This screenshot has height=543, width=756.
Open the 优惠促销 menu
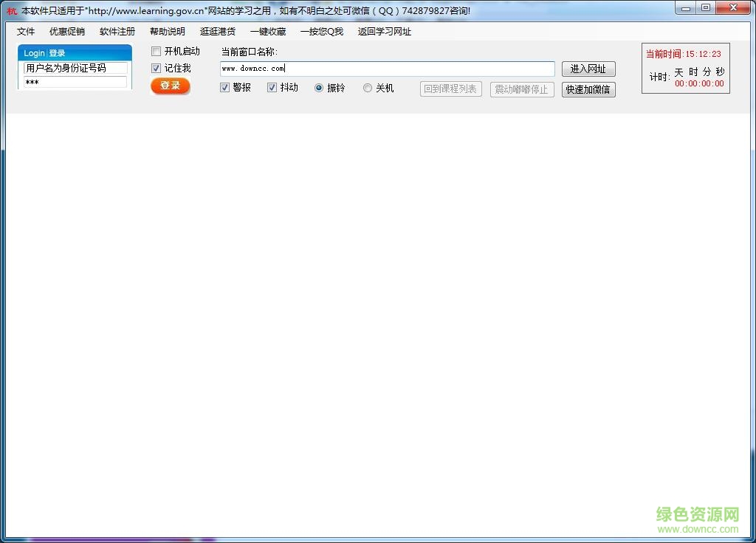click(x=66, y=32)
